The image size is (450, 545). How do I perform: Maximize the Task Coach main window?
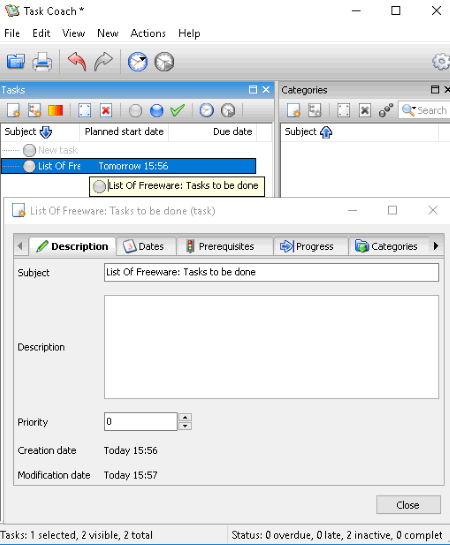point(395,11)
